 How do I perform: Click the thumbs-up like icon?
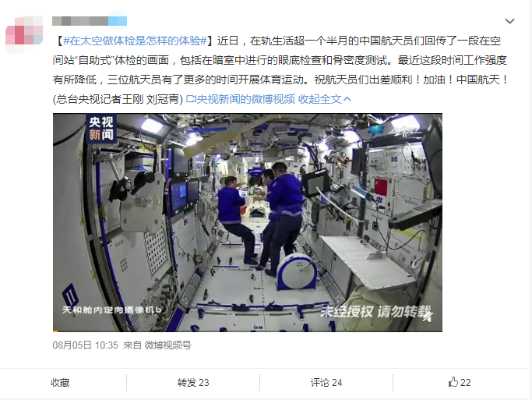[453, 382]
